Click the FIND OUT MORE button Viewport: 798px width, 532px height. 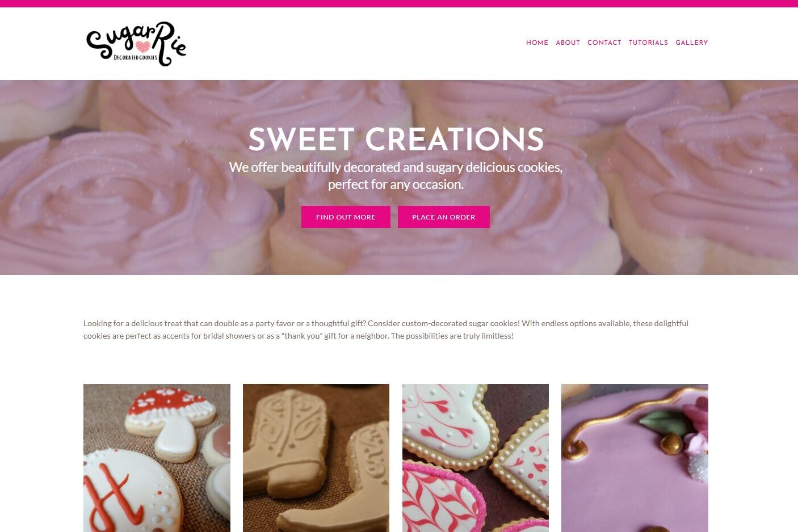coord(346,217)
